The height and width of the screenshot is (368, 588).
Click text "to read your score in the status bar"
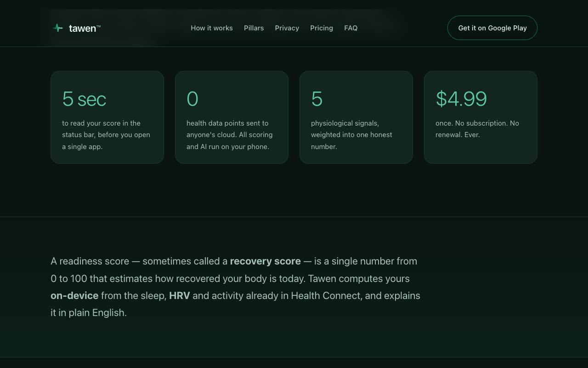click(x=106, y=129)
